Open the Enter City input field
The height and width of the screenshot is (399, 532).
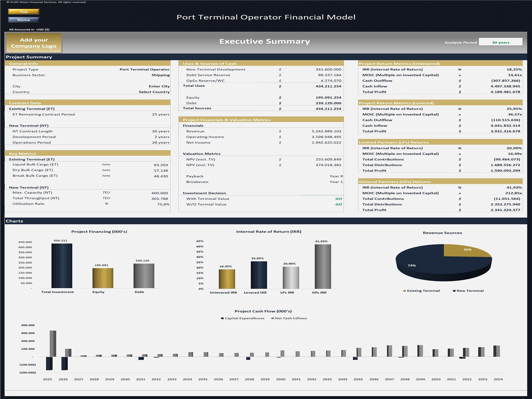coord(160,86)
